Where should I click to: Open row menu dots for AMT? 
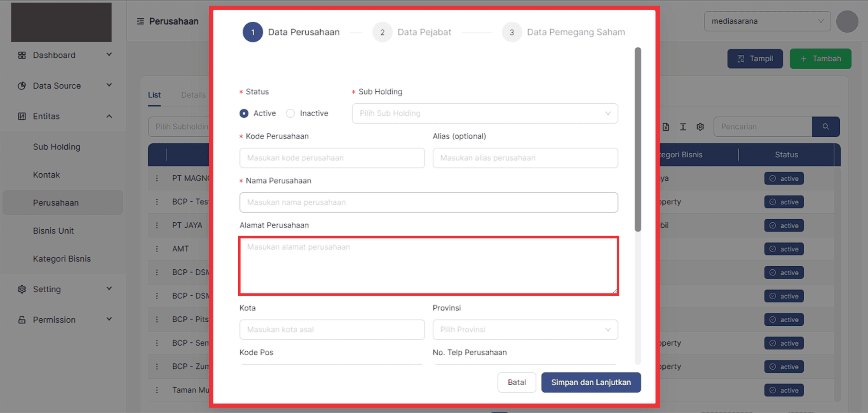pyautogui.click(x=157, y=249)
